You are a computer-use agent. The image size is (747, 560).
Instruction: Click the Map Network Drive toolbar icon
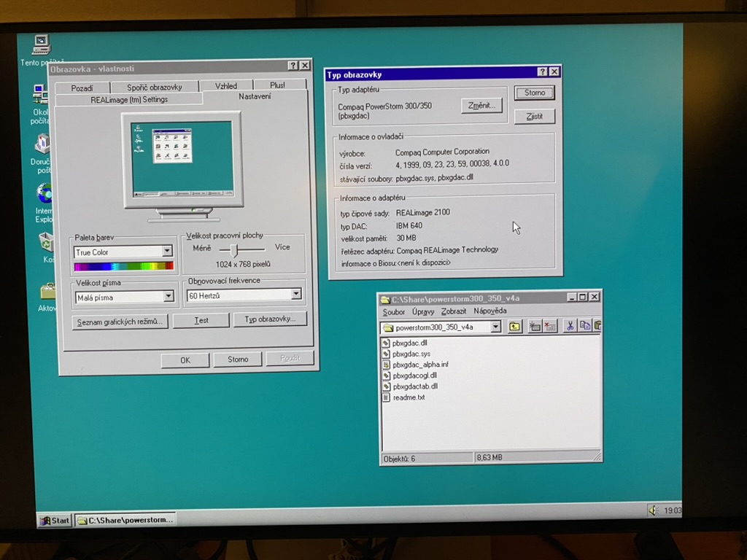535,327
